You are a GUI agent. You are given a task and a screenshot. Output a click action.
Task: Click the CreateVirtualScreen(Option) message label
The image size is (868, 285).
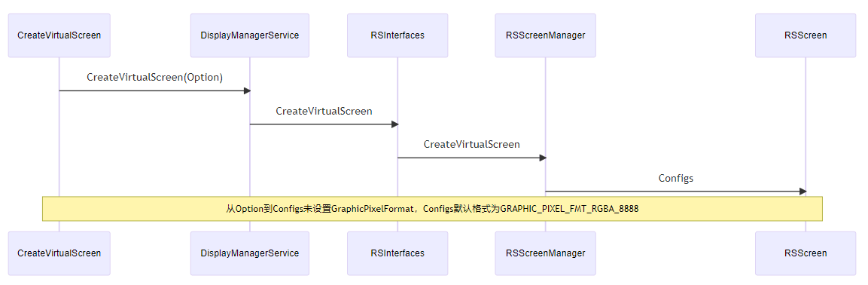coord(154,78)
